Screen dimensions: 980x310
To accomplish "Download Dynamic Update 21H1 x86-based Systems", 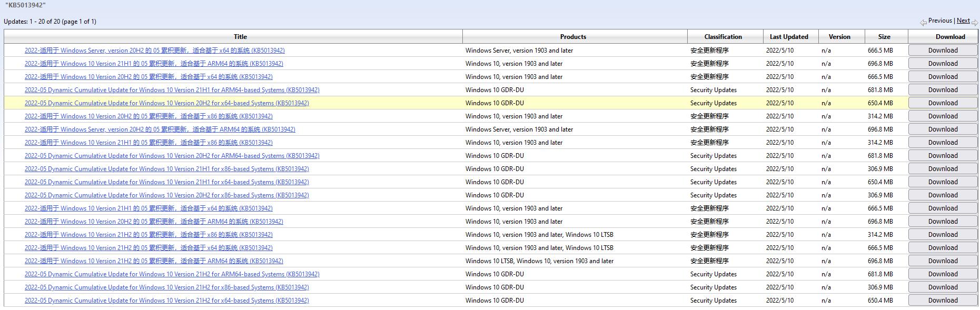I will point(942,169).
